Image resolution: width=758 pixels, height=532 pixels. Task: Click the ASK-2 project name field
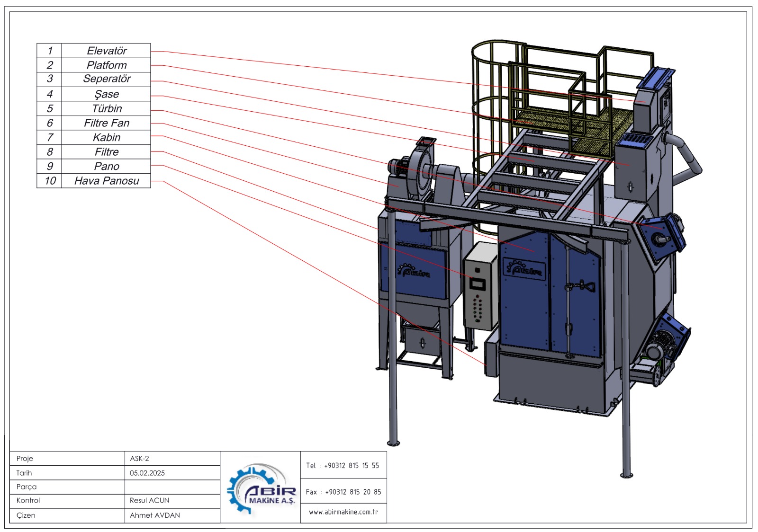point(140,458)
